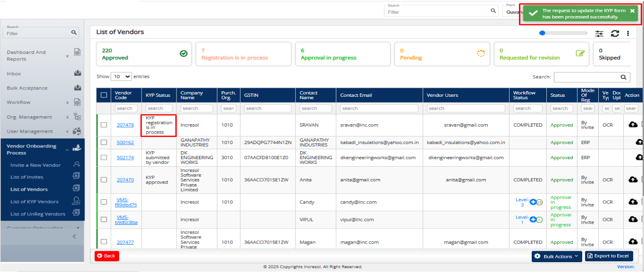Click the plus icon next to Level-3 workflow

(533, 202)
